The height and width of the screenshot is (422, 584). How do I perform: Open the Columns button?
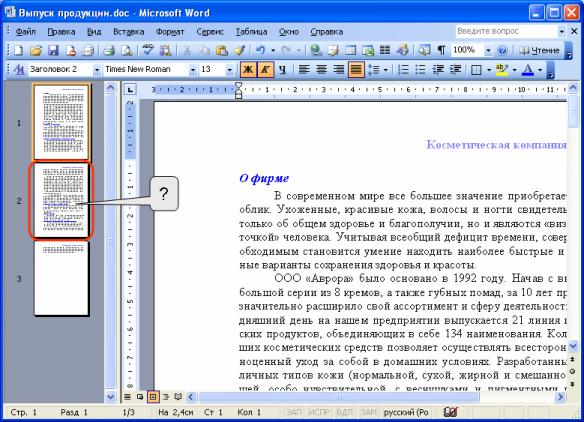point(385,50)
